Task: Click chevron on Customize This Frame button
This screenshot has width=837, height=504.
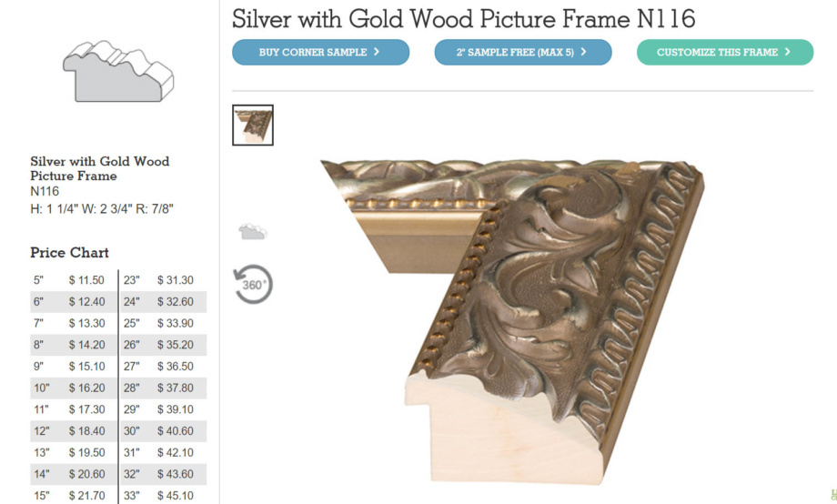Action: [787, 52]
